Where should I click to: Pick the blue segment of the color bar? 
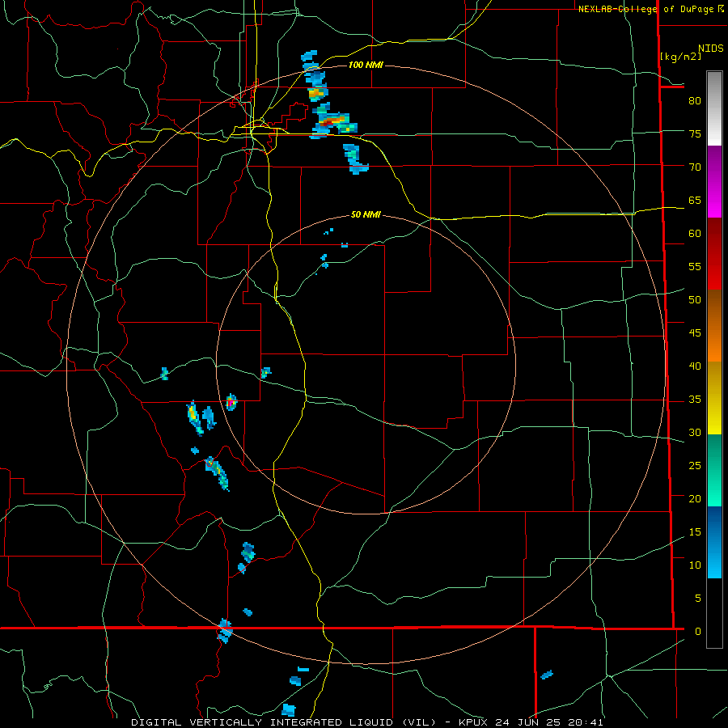point(714,542)
